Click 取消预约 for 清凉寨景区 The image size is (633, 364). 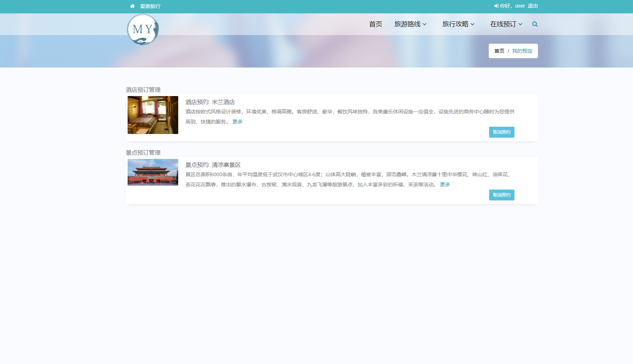501,195
